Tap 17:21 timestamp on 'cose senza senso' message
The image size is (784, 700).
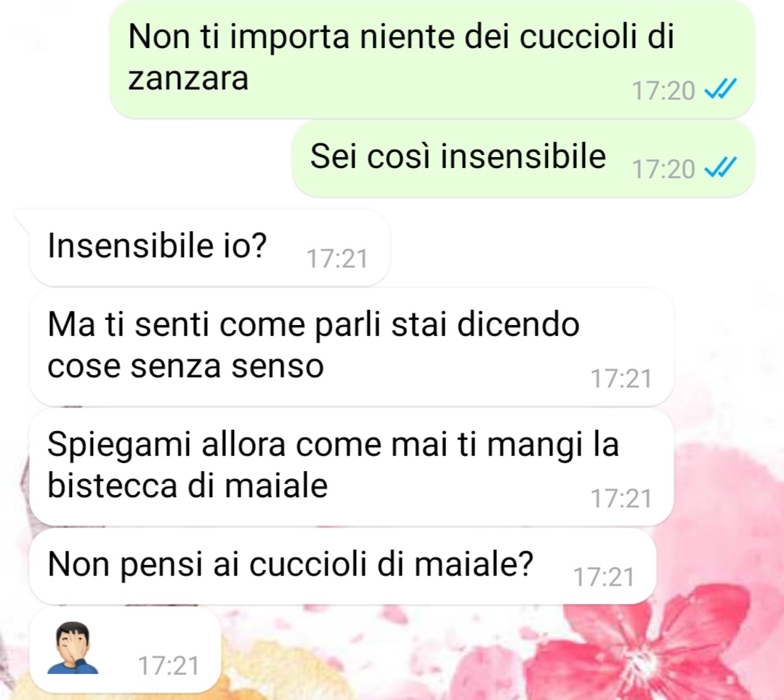[x=621, y=379]
